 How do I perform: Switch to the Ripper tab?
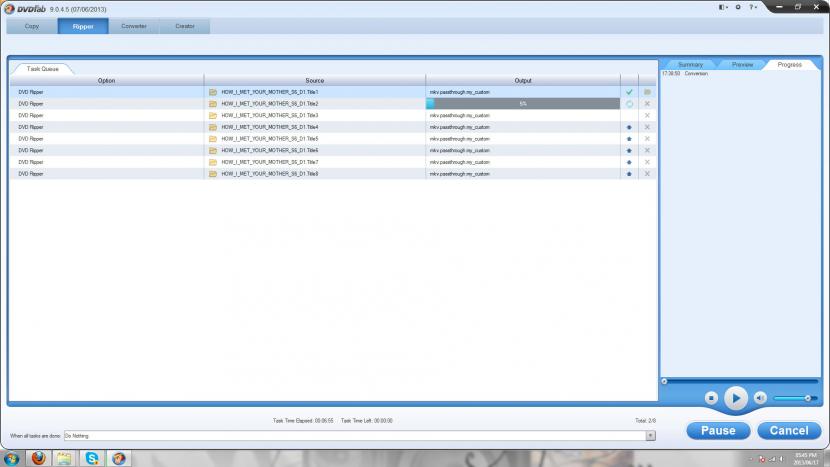point(83,26)
